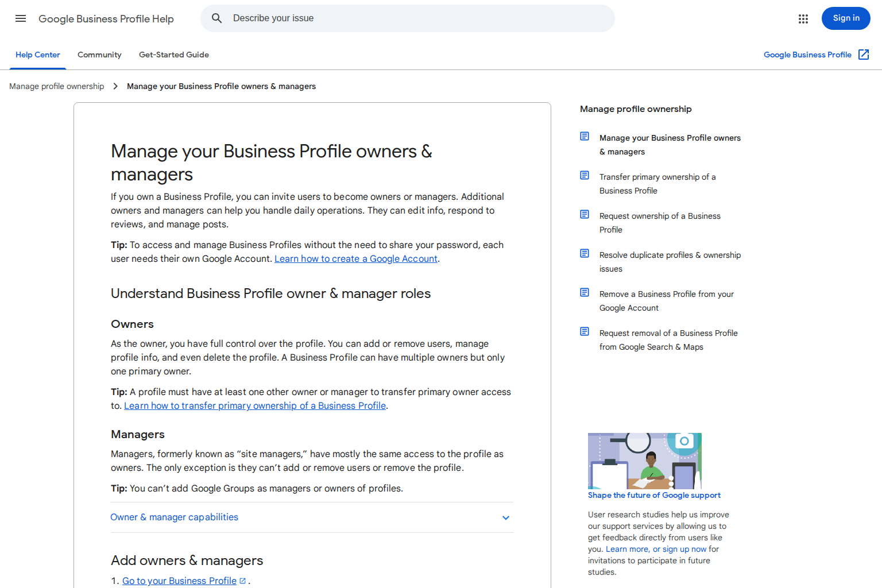Image resolution: width=882 pixels, height=588 pixels.
Task: Open the hamburger main menu
Action: pyautogui.click(x=21, y=18)
